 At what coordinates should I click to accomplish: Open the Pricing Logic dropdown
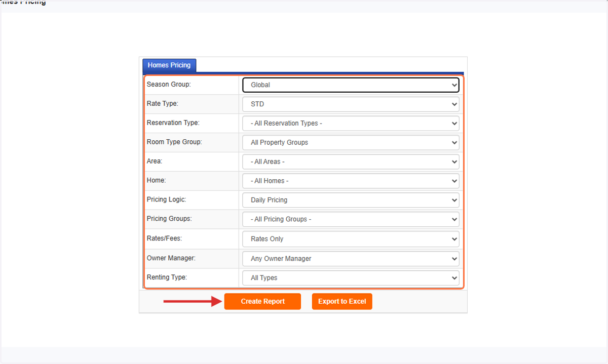coord(351,200)
